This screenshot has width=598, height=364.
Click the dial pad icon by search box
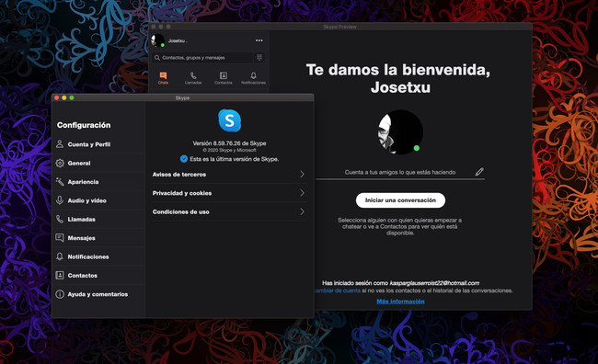[x=259, y=58]
